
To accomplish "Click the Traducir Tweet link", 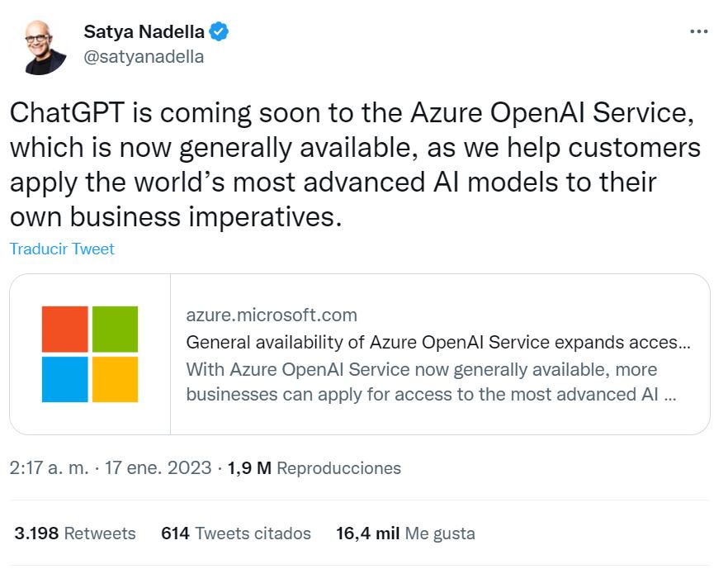I will tap(62, 249).
